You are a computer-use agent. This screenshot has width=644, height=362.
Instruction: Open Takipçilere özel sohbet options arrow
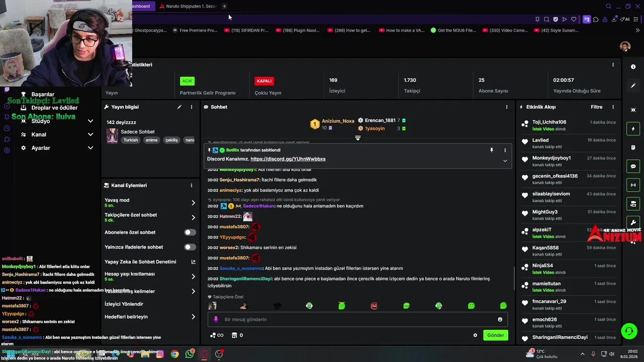pos(193,218)
